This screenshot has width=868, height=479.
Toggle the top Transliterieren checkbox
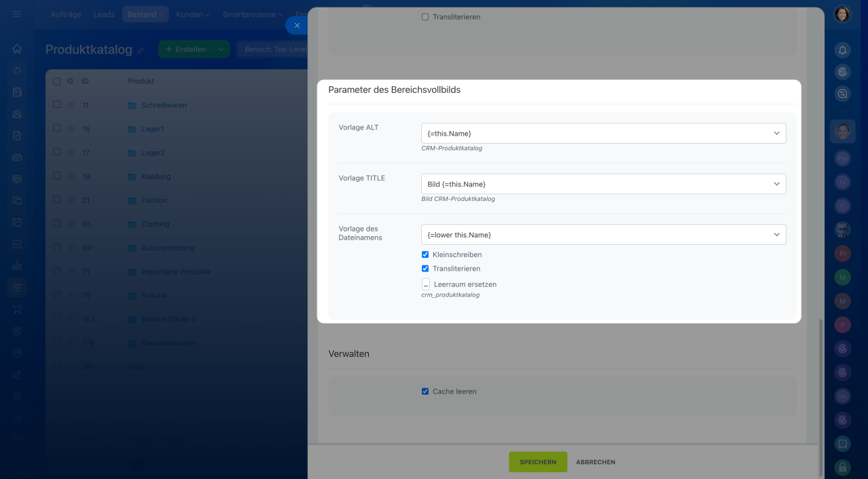(425, 17)
